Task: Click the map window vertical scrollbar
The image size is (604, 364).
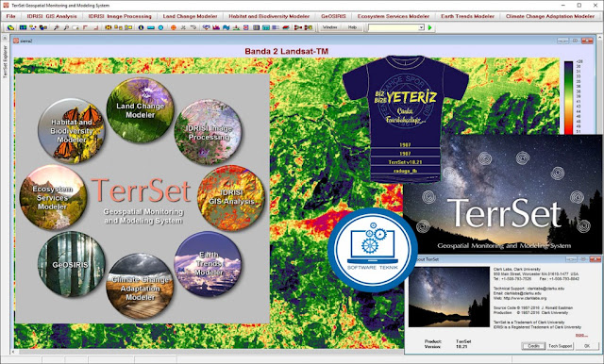Action: (x=599, y=85)
